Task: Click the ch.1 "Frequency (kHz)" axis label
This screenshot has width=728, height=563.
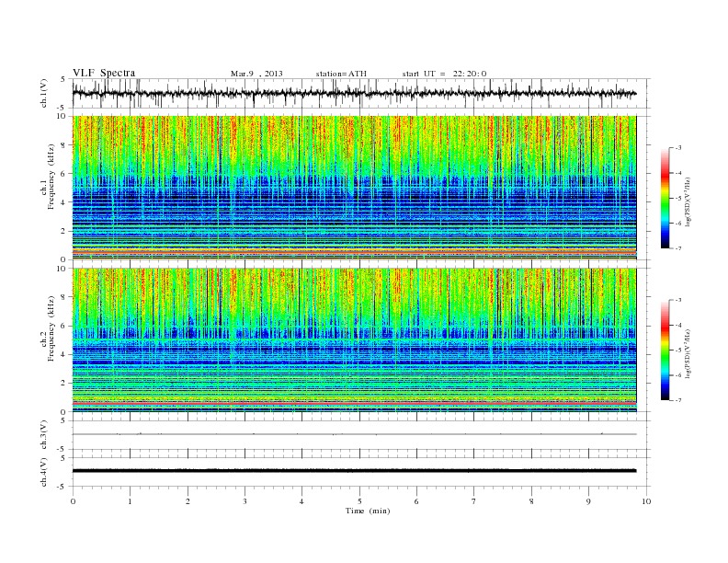Action: click(51, 177)
